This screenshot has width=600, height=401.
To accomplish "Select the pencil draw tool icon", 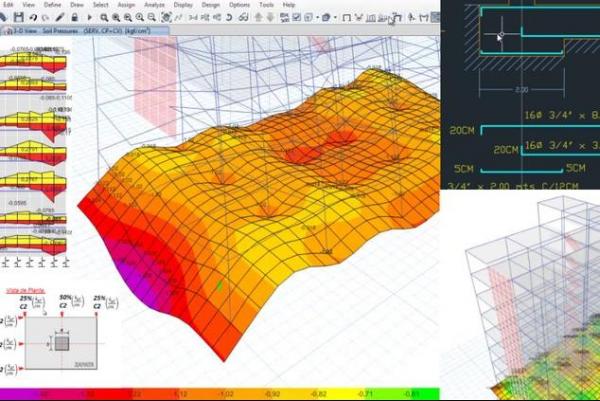I will pyautogui.click(x=60, y=17).
